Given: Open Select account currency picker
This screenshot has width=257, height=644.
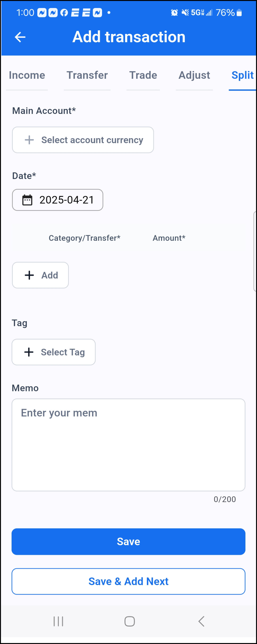Looking at the screenshot, I should pyautogui.click(x=83, y=140).
